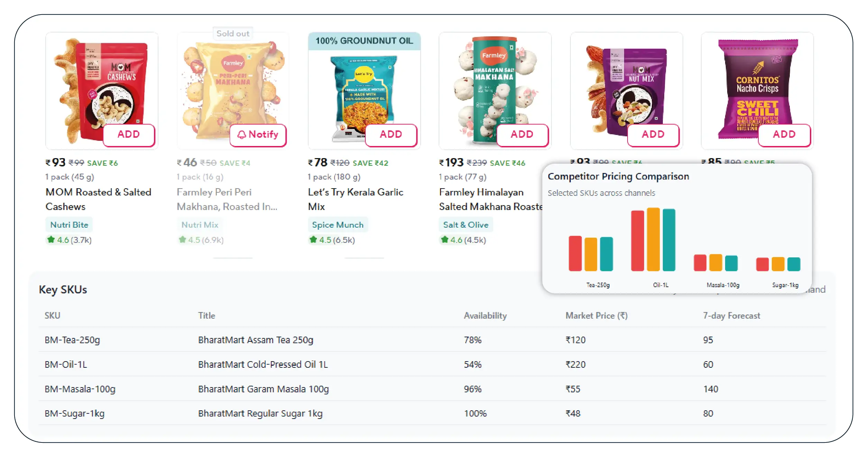868x457 pixels.
Task: Click the teal Tea-250g bar in chart
Action: [606, 254]
